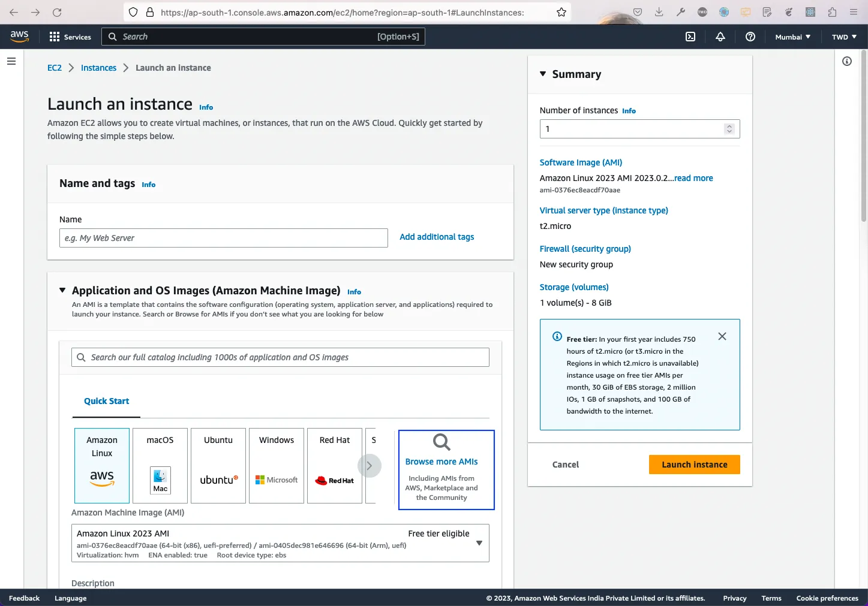Click read more for the AMI
This screenshot has width=868, height=606.
click(693, 178)
